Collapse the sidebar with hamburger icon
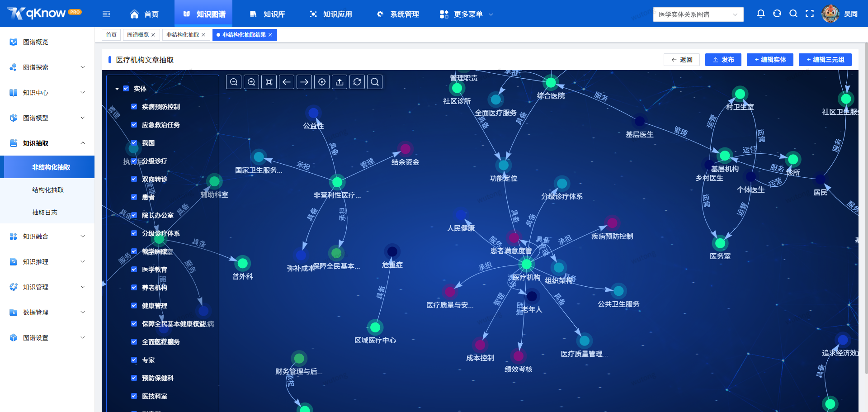This screenshot has width=868, height=412. tap(106, 14)
